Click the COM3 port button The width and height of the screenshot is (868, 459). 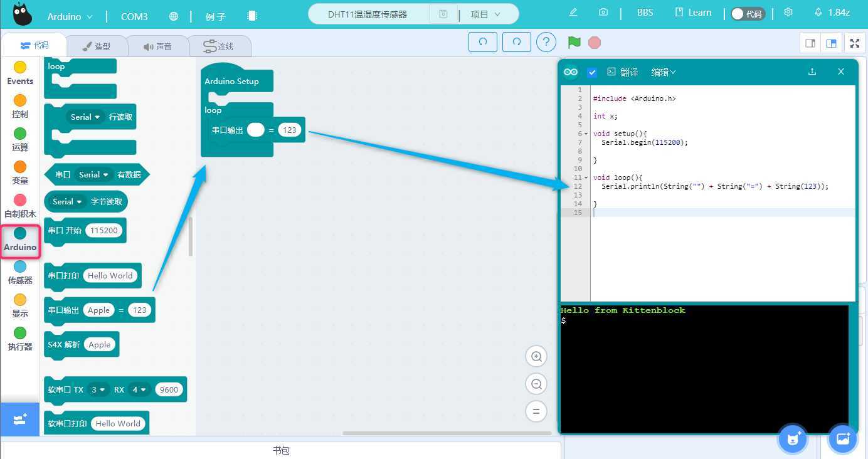(x=134, y=16)
